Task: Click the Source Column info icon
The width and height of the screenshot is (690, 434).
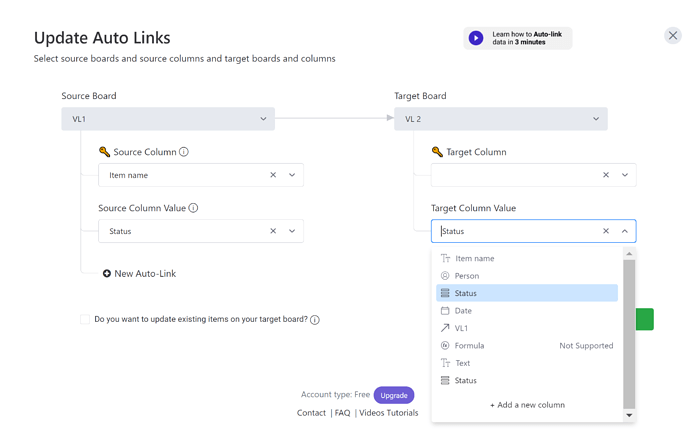Action: 184,152
